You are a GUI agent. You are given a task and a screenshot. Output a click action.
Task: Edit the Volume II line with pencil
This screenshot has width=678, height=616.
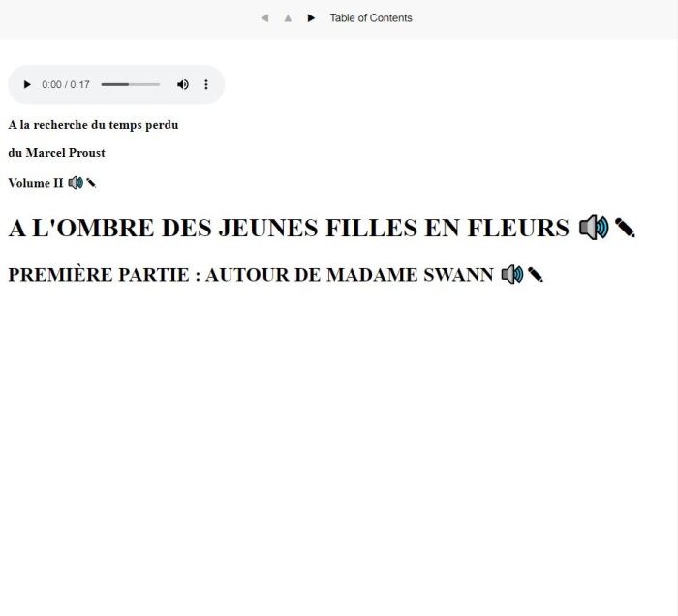pyautogui.click(x=91, y=183)
